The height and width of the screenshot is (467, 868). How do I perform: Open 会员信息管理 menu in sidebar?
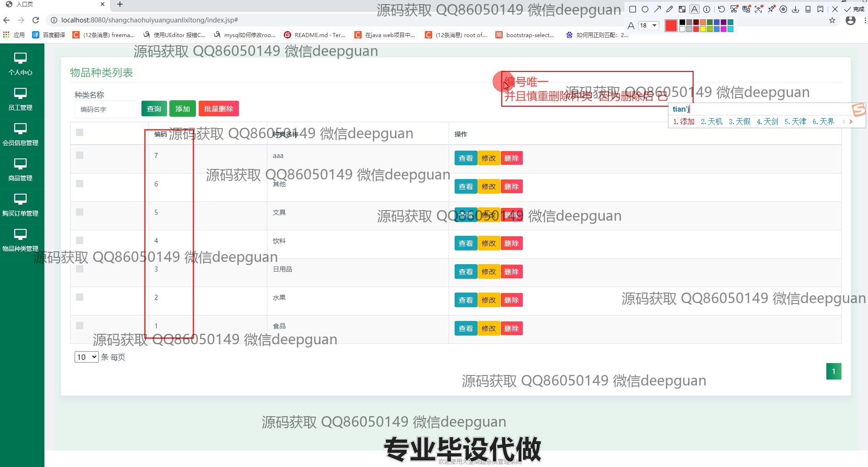[20, 135]
